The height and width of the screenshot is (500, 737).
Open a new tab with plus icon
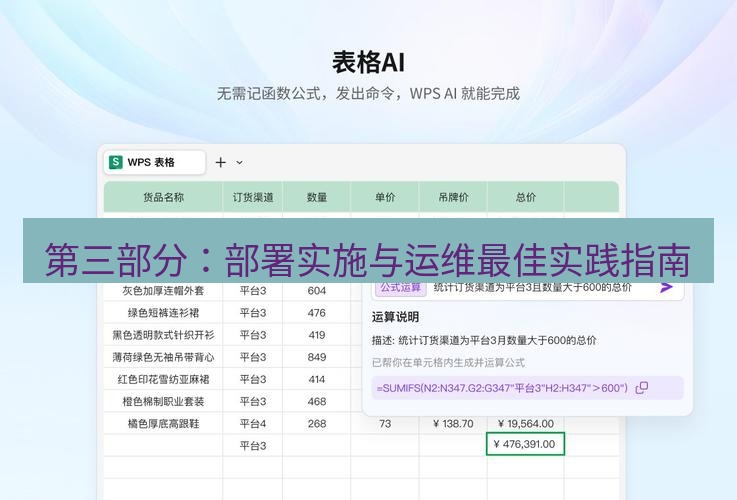click(x=220, y=163)
